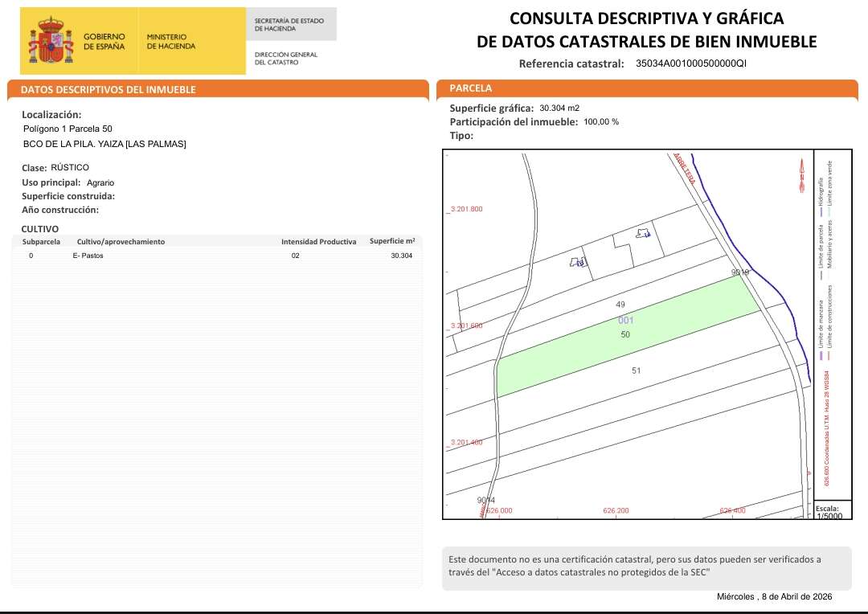Click the building symbol in parcel 14
Image resolution: width=868 pixels, height=614 pixels.
643,234
